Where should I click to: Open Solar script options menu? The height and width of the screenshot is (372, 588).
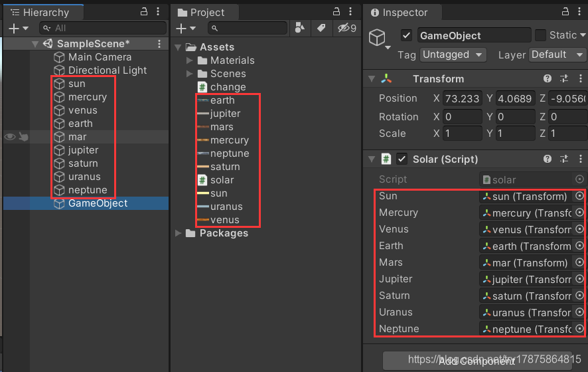coord(581,159)
